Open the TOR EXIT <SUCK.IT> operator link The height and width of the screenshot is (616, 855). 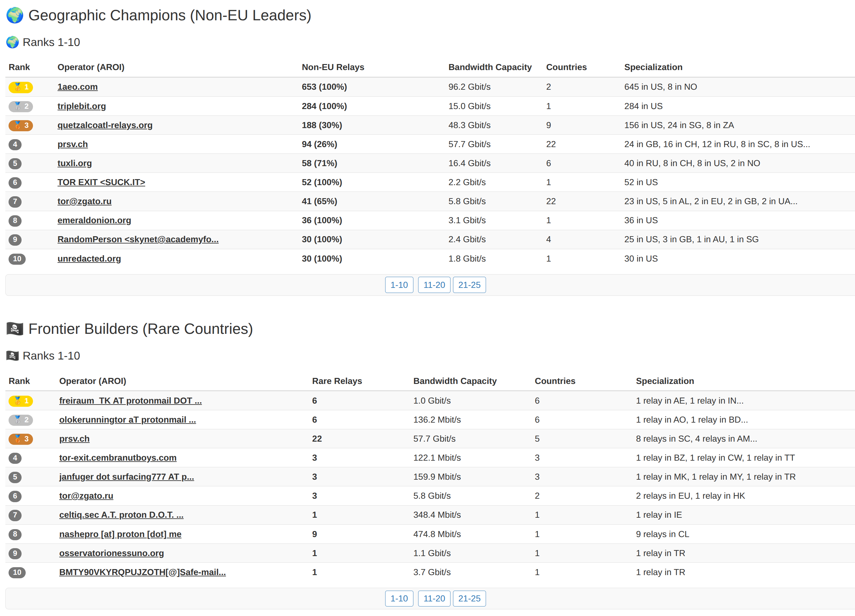point(101,183)
